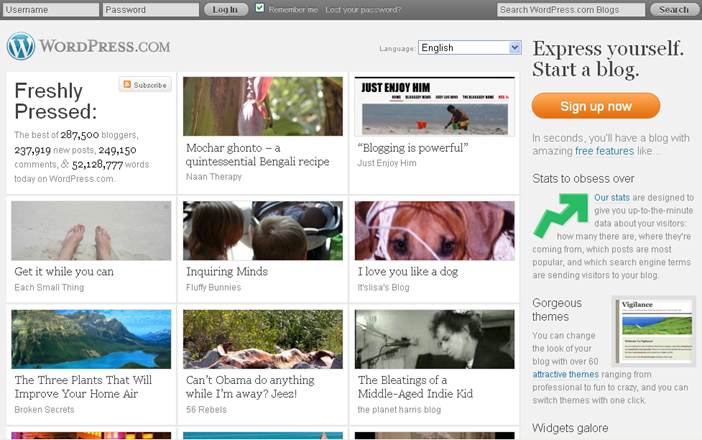
Task: Click the banana flower post thumbnail
Action: tap(263, 107)
